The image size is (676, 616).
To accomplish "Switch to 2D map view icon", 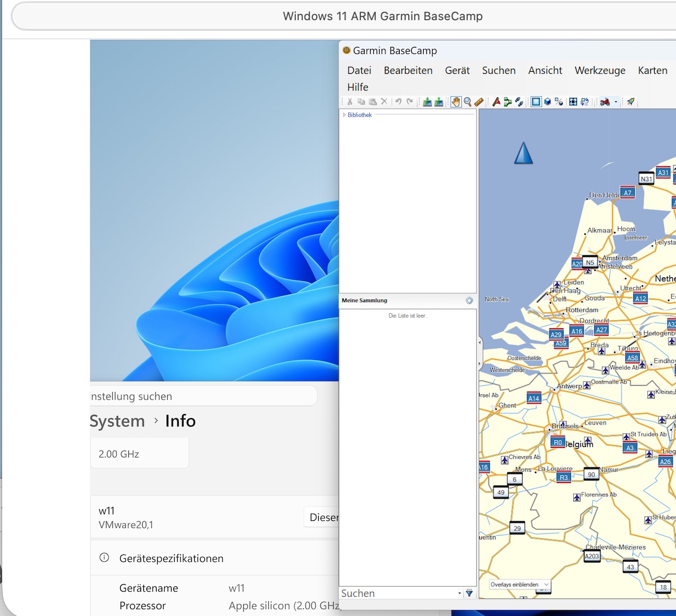I will click(536, 102).
